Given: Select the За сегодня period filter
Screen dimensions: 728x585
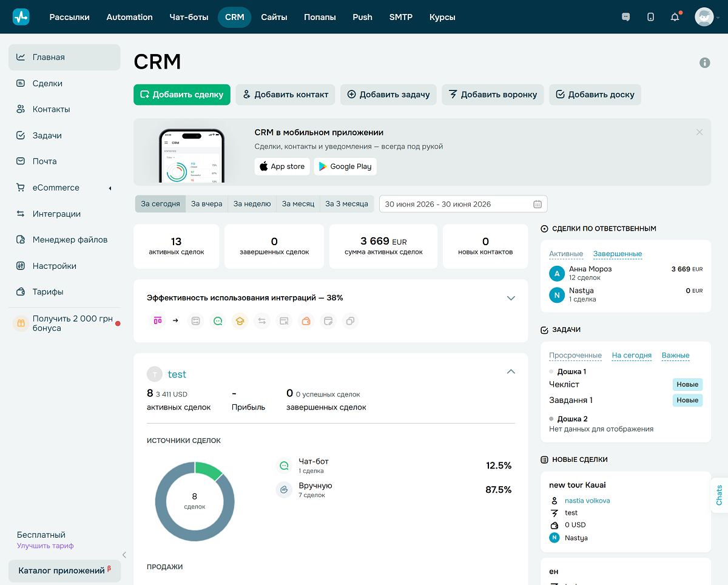Looking at the screenshot, I should [x=160, y=204].
